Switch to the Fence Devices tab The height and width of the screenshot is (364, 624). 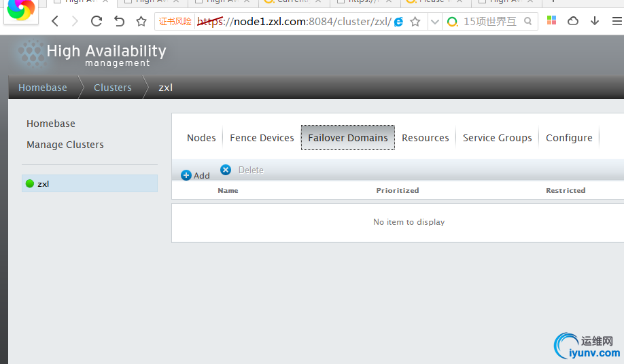262,138
